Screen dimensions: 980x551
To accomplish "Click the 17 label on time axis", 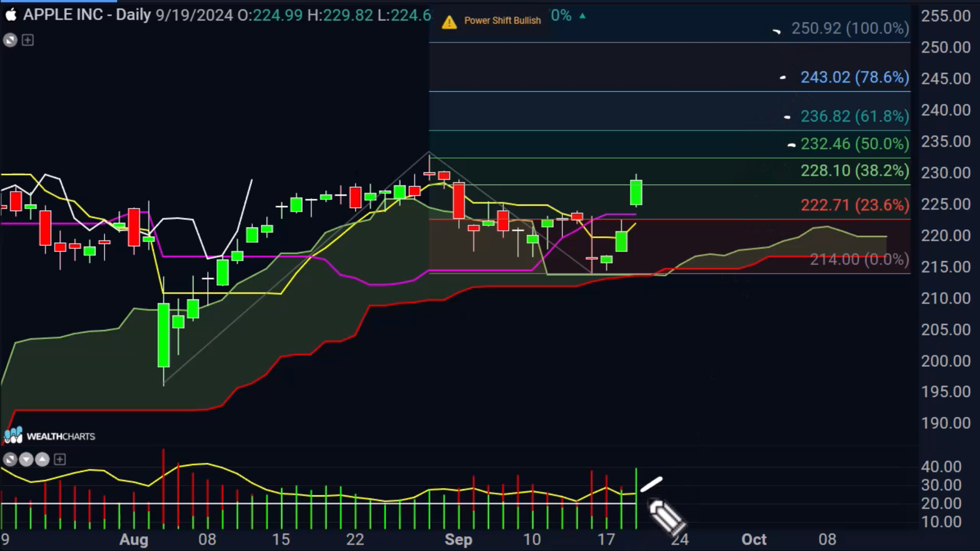I will coord(606,540).
